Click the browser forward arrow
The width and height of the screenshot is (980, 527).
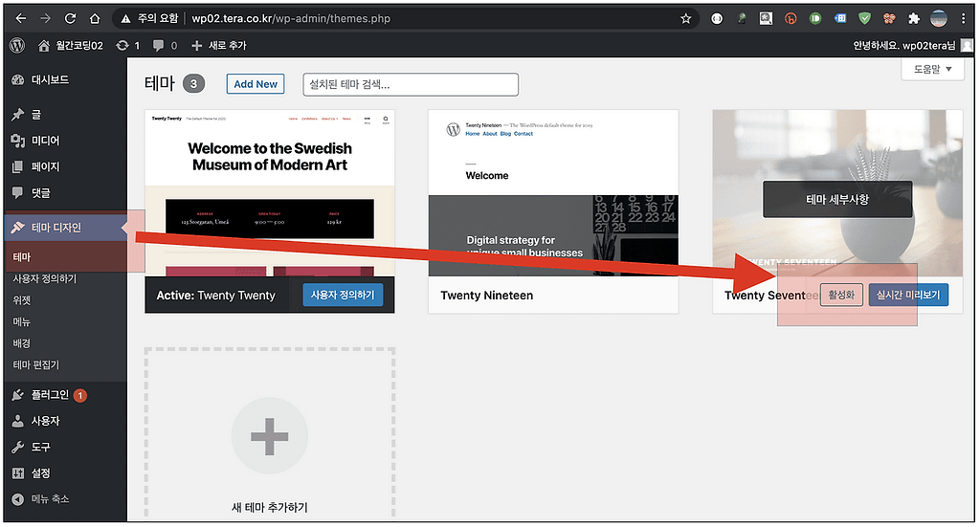pos(45,18)
